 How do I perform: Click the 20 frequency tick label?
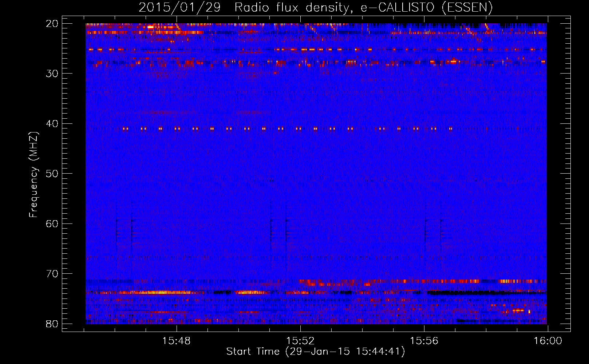(x=52, y=24)
